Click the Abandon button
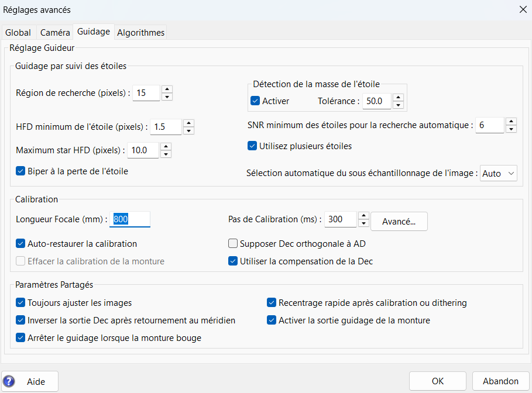The width and height of the screenshot is (532, 393). coord(500,381)
